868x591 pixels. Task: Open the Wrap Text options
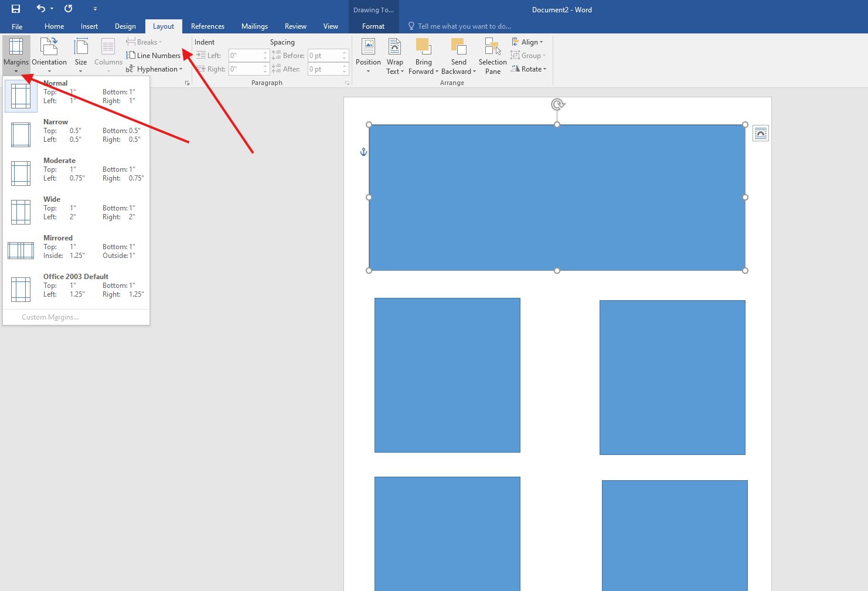click(395, 55)
